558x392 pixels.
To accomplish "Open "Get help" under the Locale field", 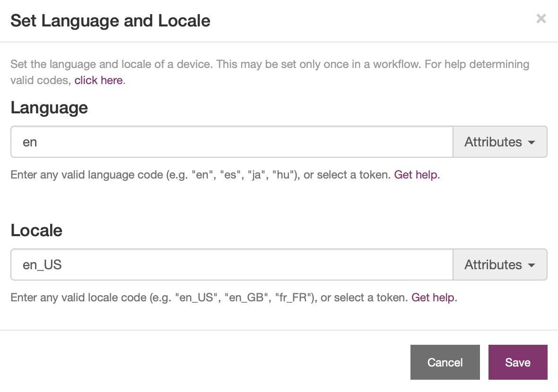I will pyautogui.click(x=432, y=298).
